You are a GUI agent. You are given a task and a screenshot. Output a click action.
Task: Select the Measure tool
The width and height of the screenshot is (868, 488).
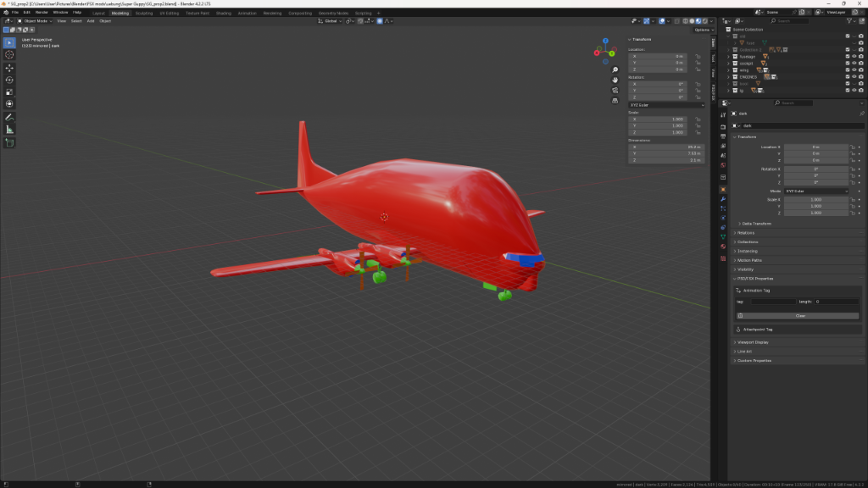coord(9,130)
